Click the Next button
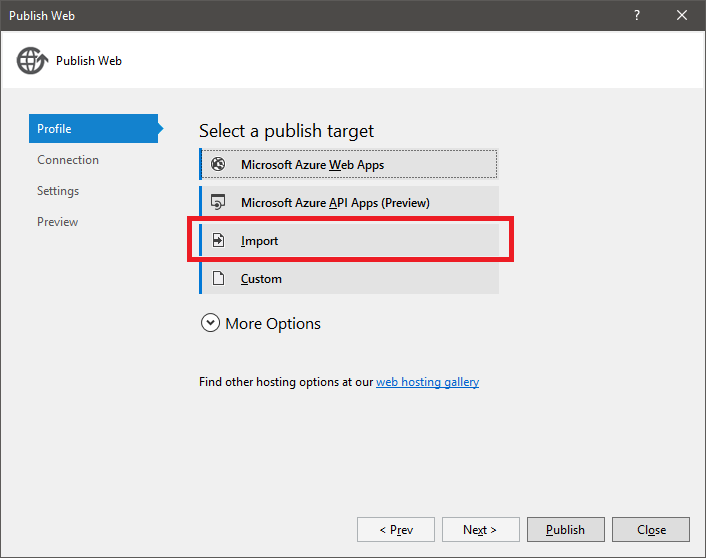 coord(480,530)
